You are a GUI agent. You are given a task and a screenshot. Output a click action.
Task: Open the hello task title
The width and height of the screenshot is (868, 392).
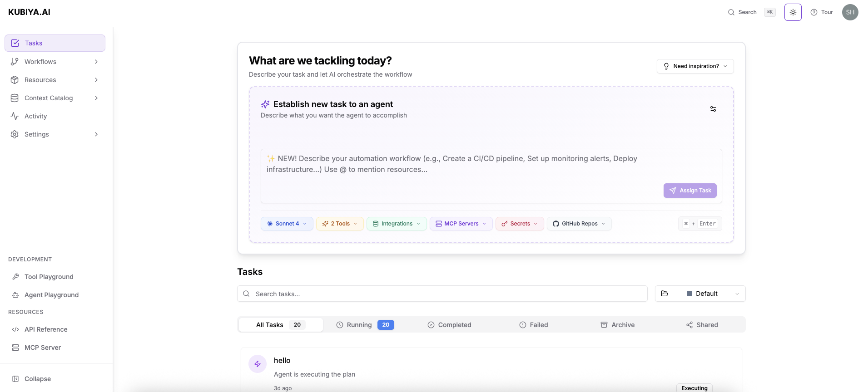[282, 360]
